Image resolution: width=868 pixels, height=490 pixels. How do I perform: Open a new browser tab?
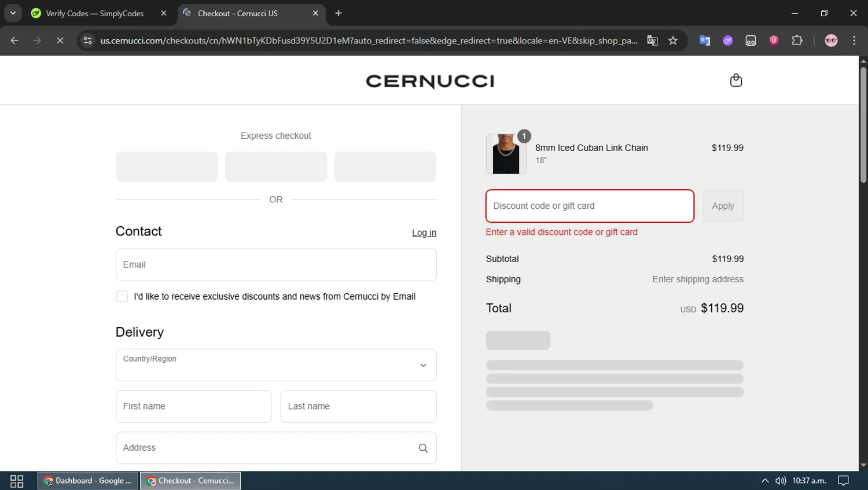pos(339,13)
